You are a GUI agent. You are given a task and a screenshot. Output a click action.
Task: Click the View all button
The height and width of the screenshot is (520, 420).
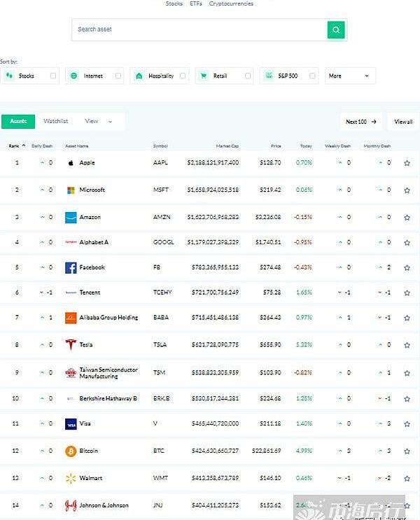(403, 122)
